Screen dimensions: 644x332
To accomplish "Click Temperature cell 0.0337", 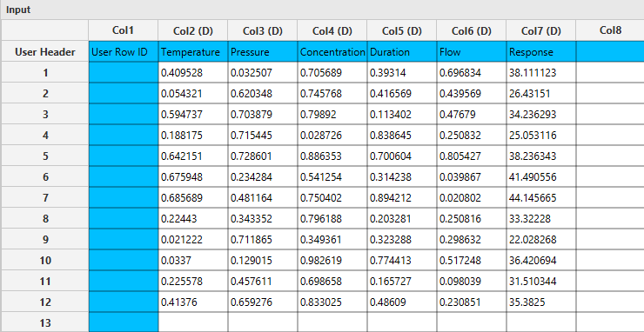I will [x=193, y=260].
